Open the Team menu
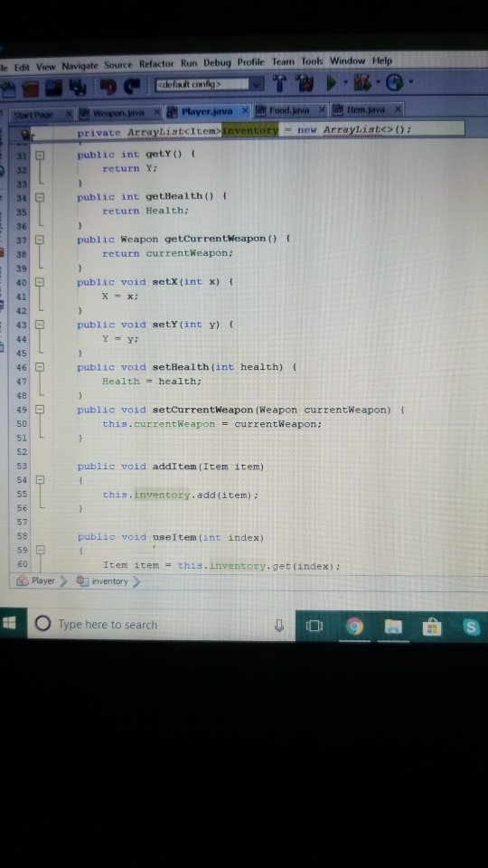 click(283, 61)
